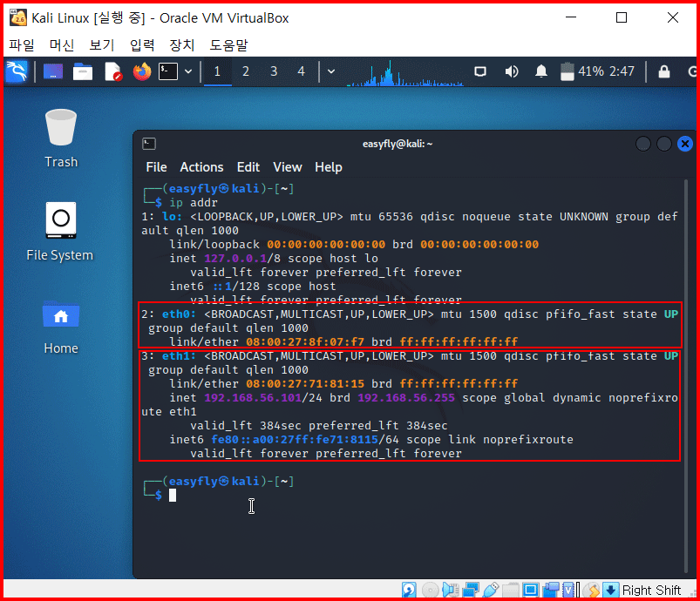Viewport: 700px width, 601px height.
Task: Open the terminal File menu
Action: (156, 167)
